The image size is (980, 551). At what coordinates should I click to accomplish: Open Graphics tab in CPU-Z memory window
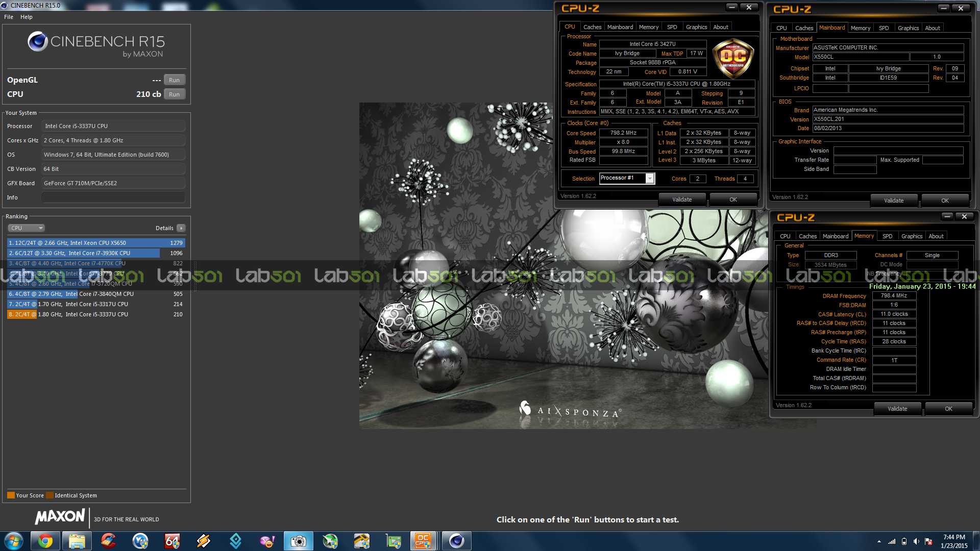tap(912, 236)
